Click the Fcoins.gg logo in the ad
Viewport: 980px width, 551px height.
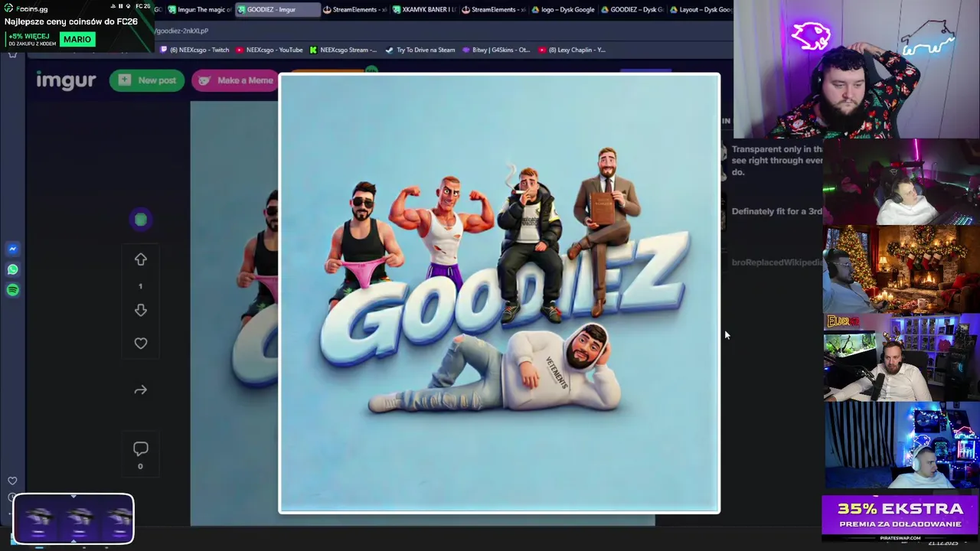pyautogui.click(x=26, y=8)
